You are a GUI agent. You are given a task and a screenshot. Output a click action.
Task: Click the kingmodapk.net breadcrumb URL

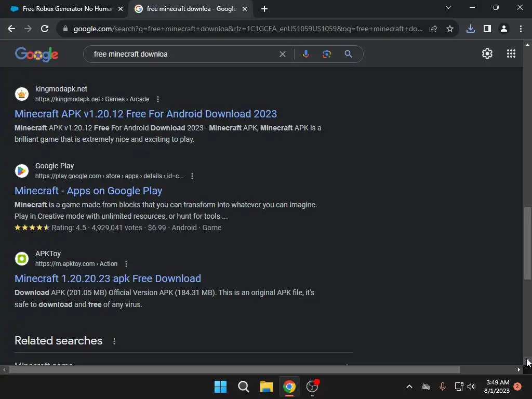coord(92,99)
